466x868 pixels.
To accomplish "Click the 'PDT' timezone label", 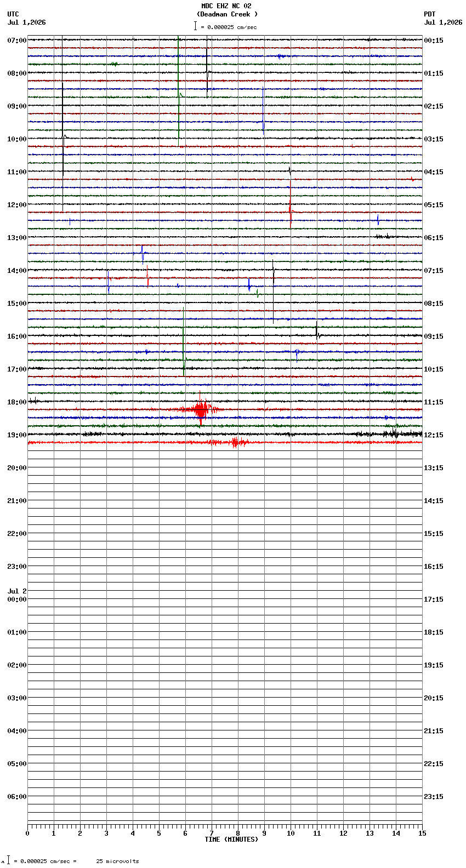I will 429,14.
